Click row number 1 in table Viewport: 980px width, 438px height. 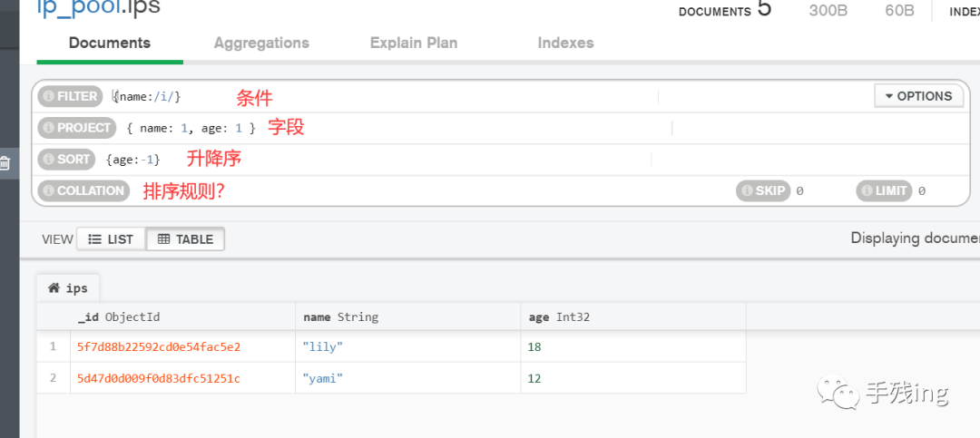tap(54, 346)
